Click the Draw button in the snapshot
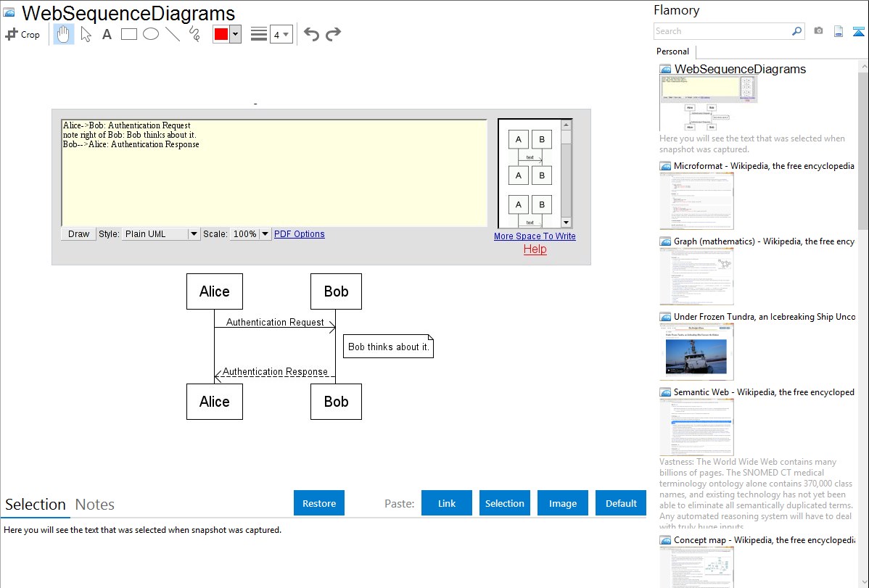Viewport: 869px width, 588px height. point(78,234)
